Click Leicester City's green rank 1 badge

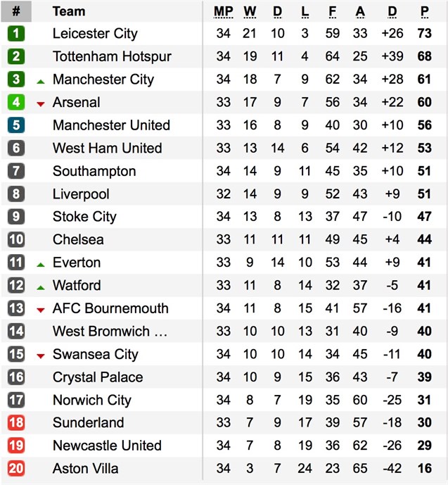(16, 33)
